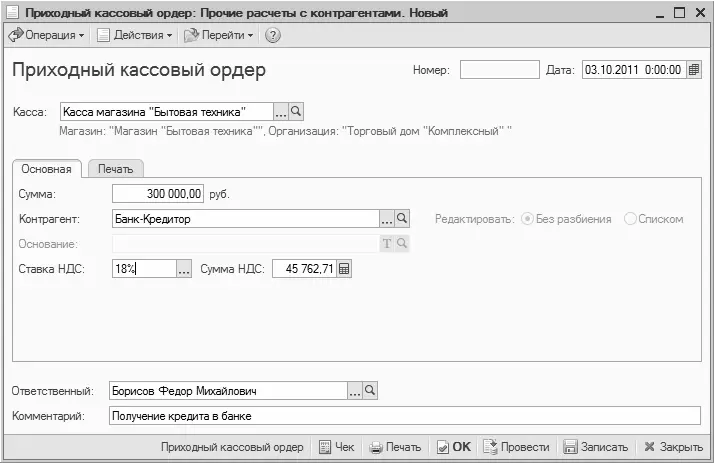Click the Номер input field
714x463 pixels.
(x=500, y=70)
